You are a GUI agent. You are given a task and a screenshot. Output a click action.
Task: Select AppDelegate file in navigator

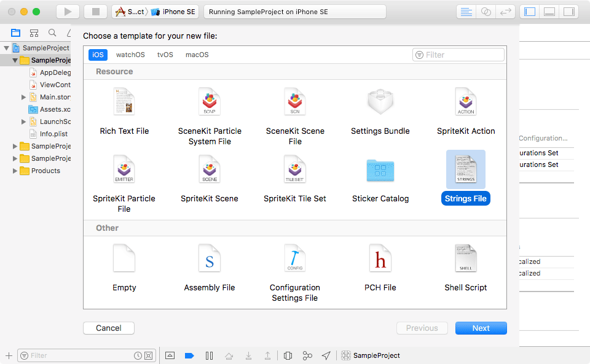coord(50,72)
